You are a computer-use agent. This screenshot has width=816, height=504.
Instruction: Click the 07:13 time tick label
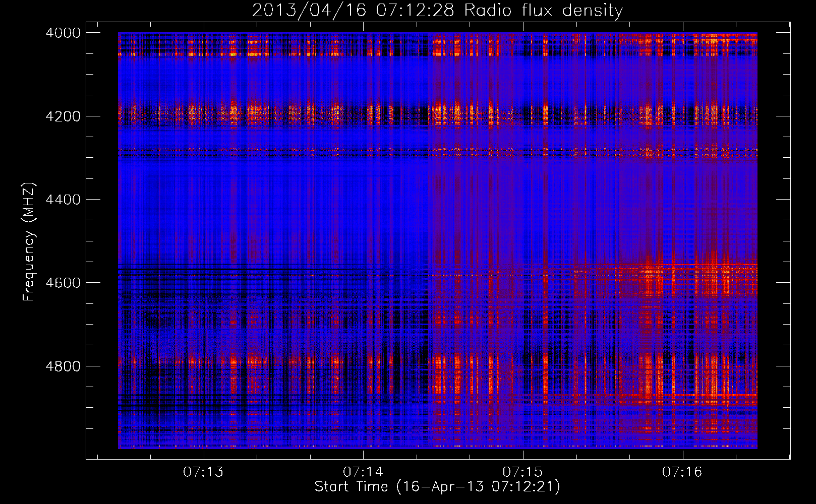[203, 472]
